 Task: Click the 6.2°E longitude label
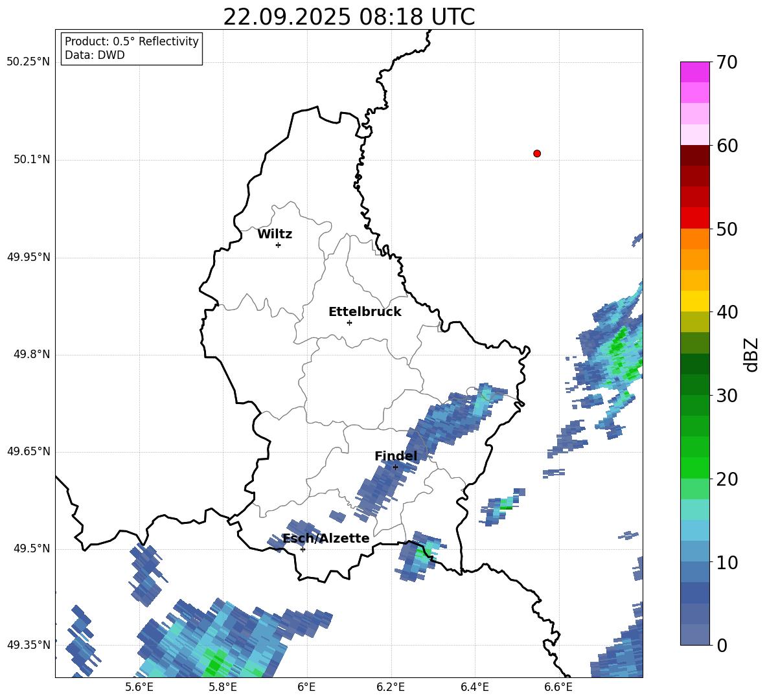(391, 687)
